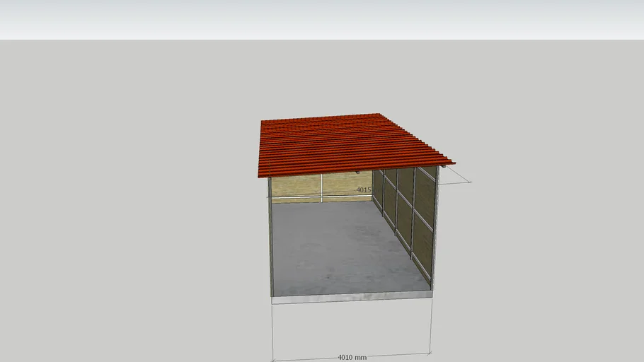644x362 pixels.
Task: Select the "4010 mm" dimension label
Action: point(352,357)
